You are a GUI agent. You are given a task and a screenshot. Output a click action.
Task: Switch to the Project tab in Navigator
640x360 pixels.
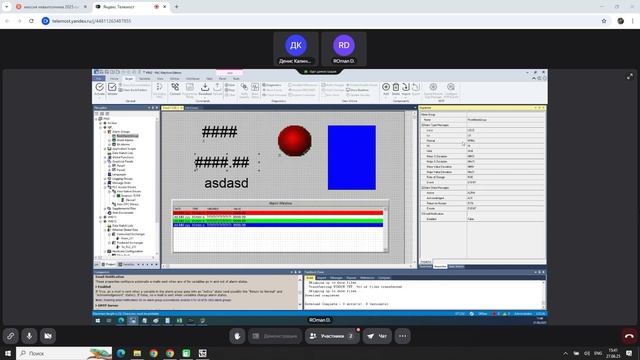tap(109, 264)
